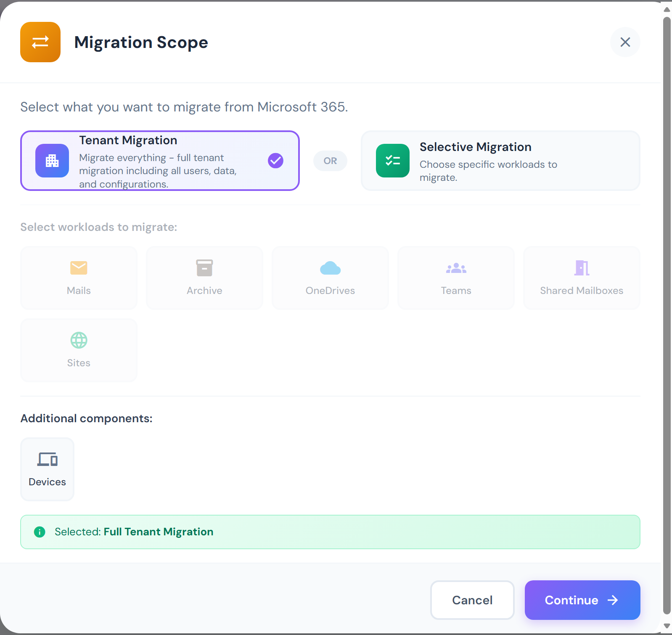Click the OneDrives cloud icon
This screenshot has height=635, width=672.
click(x=330, y=268)
